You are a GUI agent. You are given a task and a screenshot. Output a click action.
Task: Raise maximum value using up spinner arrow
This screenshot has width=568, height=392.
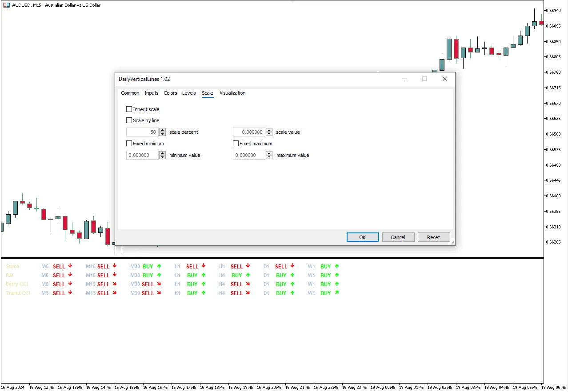click(x=269, y=153)
